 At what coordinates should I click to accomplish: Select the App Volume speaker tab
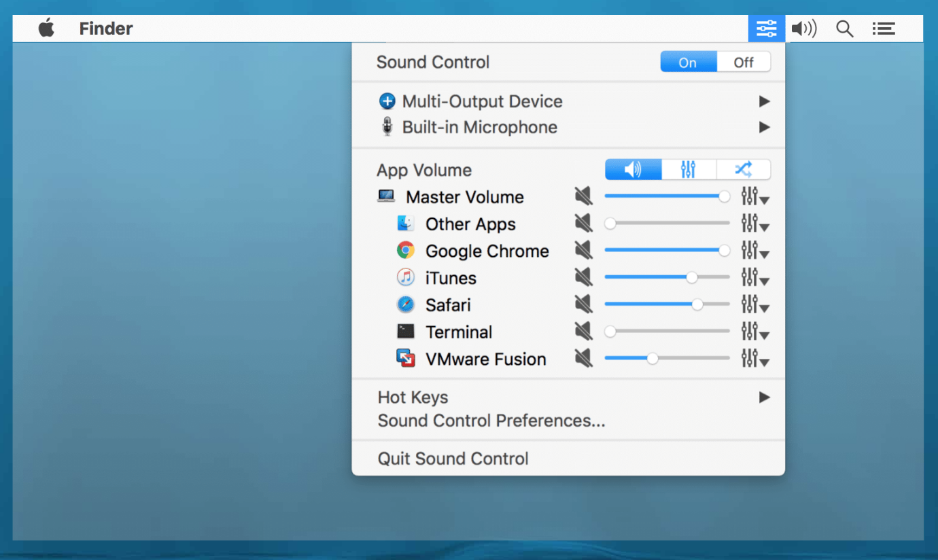pyautogui.click(x=633, y=169)
